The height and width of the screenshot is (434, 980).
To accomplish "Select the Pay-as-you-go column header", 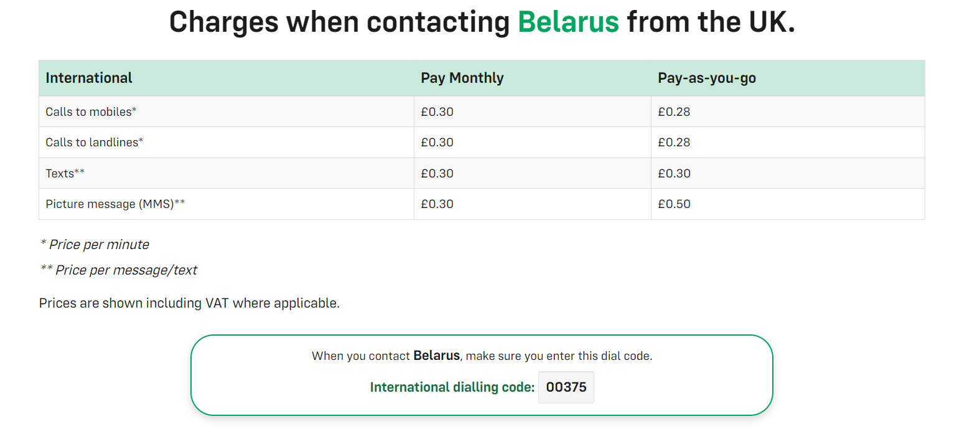I will (x=707, y=78).
